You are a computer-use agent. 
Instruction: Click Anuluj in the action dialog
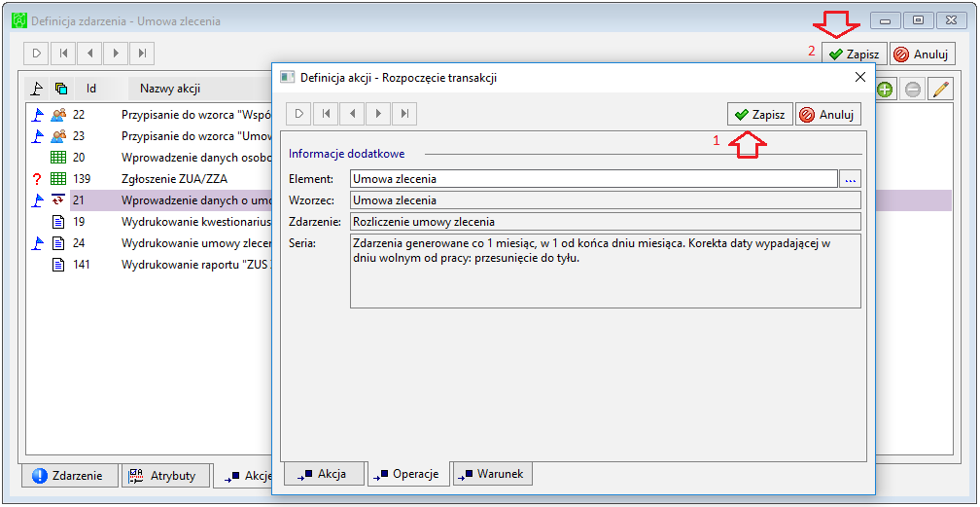tap(828, 115)
